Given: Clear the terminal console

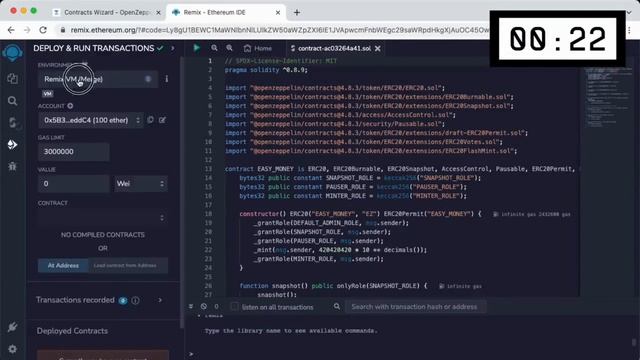Looking at the screenshot, I should [x=204, y=306].
